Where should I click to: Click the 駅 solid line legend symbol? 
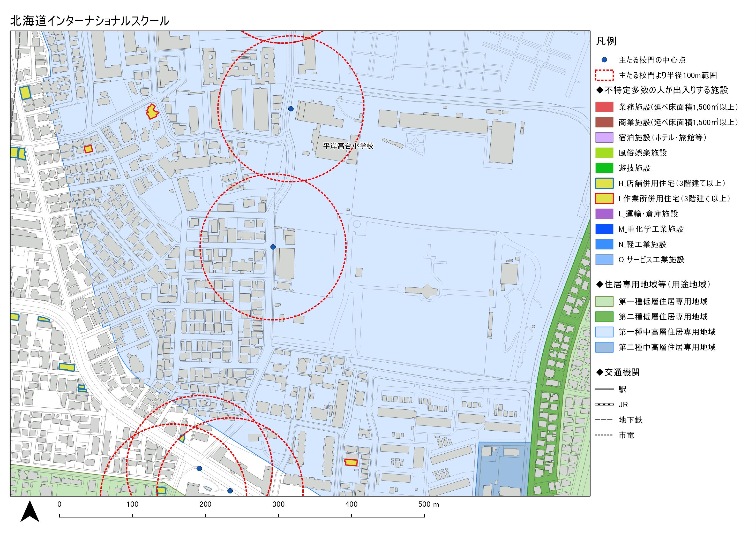point(604,389)
